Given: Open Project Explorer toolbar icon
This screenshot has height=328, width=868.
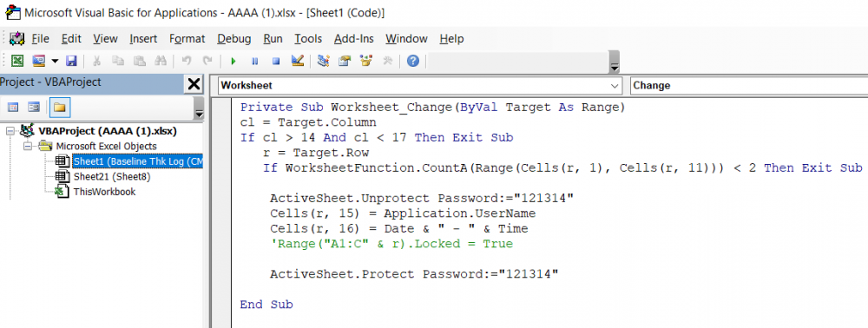Looking at the screenshot, I should click(323, 61).
